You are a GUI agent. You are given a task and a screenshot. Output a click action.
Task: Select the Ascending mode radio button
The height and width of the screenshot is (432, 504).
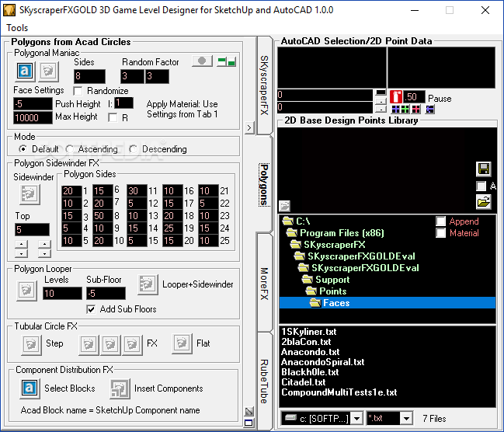(69, 149)
